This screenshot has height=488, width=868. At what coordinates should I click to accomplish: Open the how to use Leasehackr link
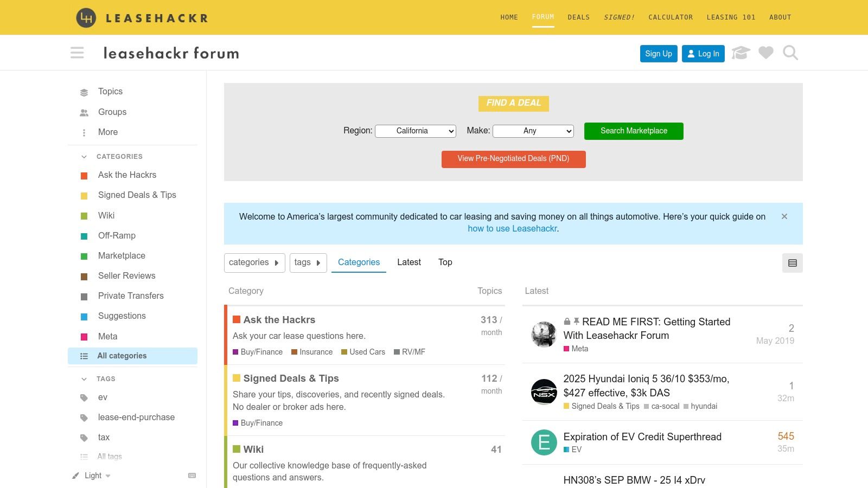[512, 229]
